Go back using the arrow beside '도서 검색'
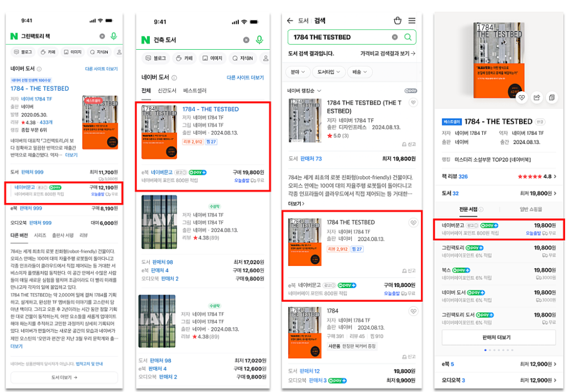Image resolution: width=574 pixels, height=392 pixels. pos(290,20)
